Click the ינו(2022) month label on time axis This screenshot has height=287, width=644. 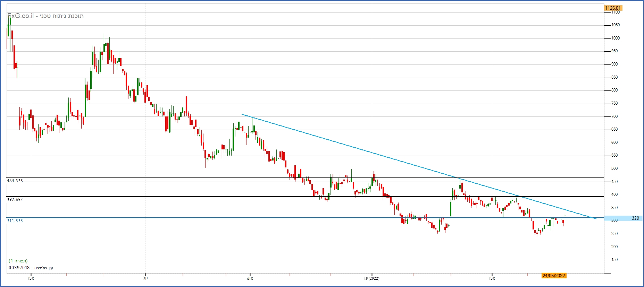[x=371, y=278]
